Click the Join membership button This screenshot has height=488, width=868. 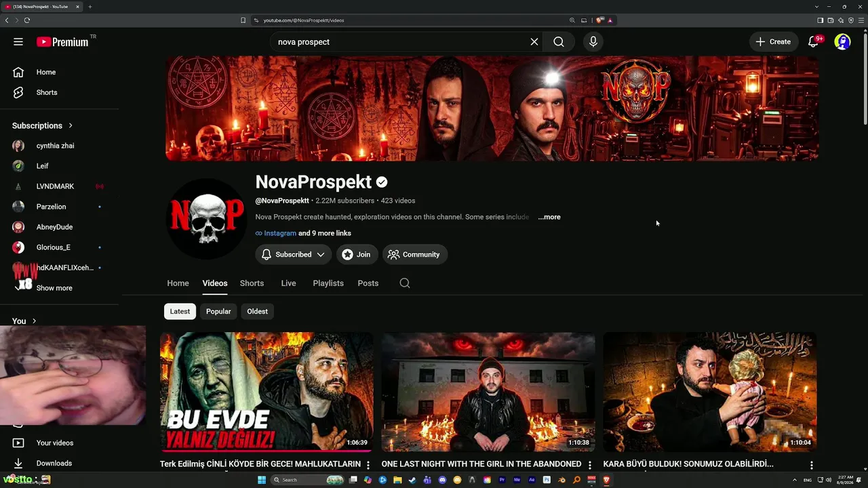click(357, 255)
